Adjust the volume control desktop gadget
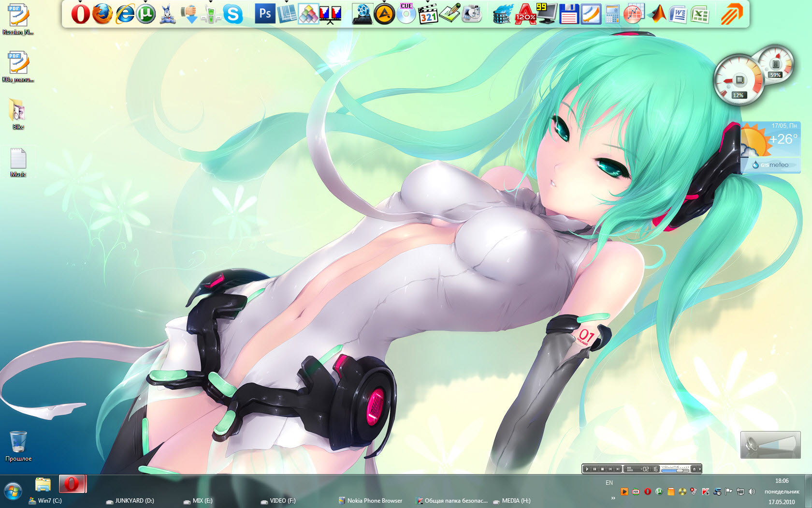 (770, 445)
